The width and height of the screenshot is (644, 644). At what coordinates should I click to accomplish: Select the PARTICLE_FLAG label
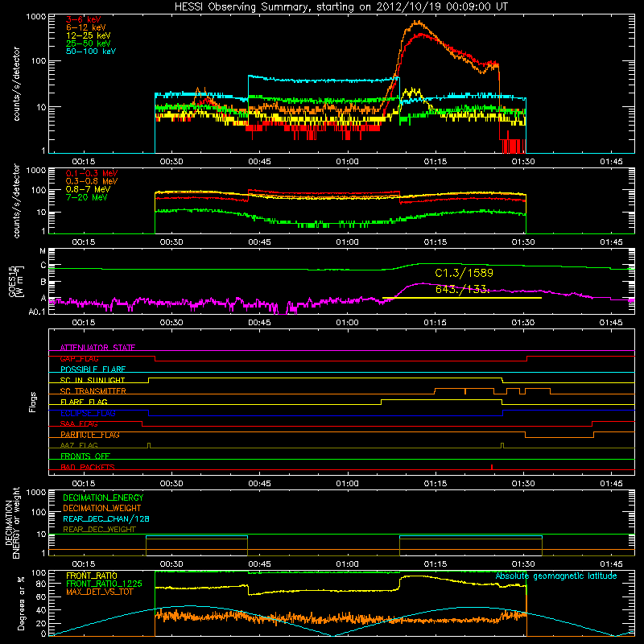(90, 435)
